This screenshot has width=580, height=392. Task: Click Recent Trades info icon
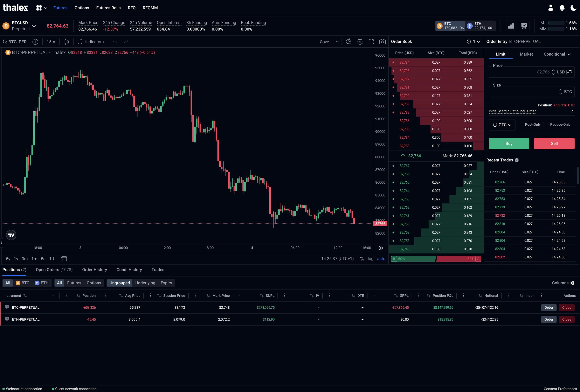[517, 160]
